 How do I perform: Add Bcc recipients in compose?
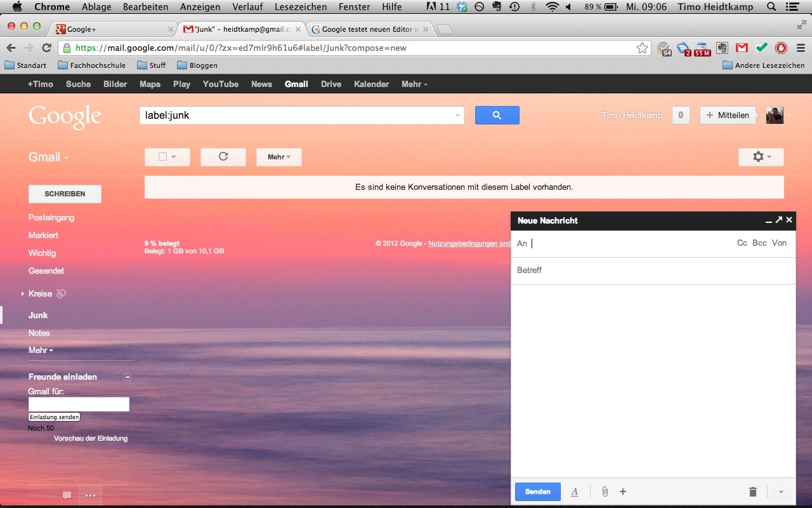point(759,243)
